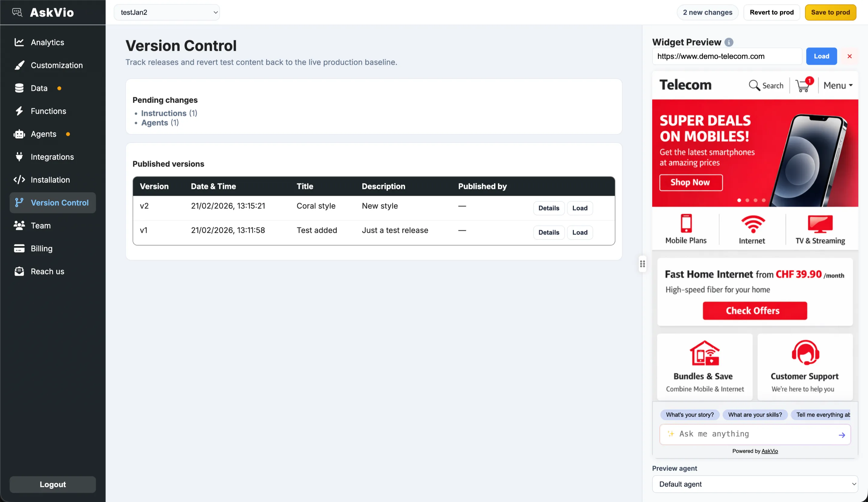Click the Version Control branch icon
The height and width of the screenshot is (502, 868).
(x=19, y=202)
